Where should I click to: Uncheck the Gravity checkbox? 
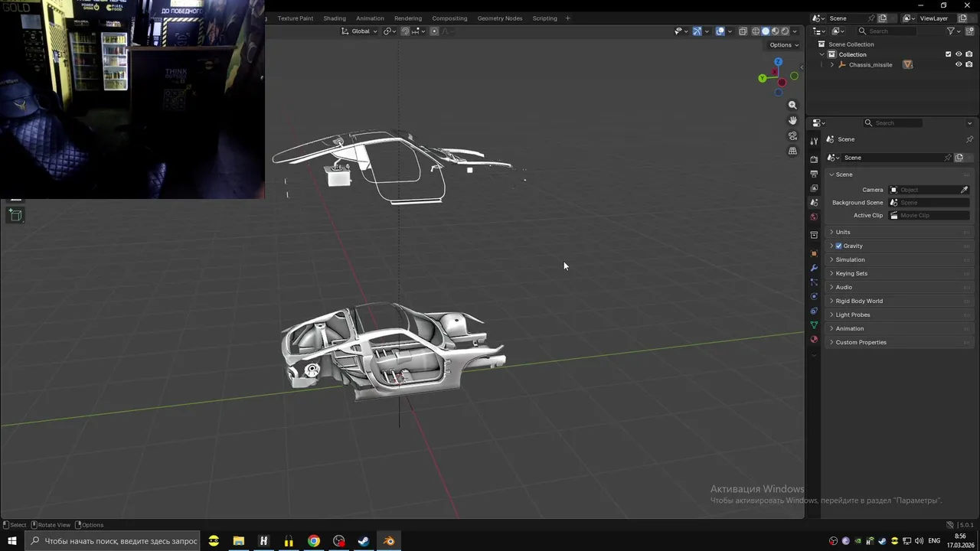(x=838, y=246)
